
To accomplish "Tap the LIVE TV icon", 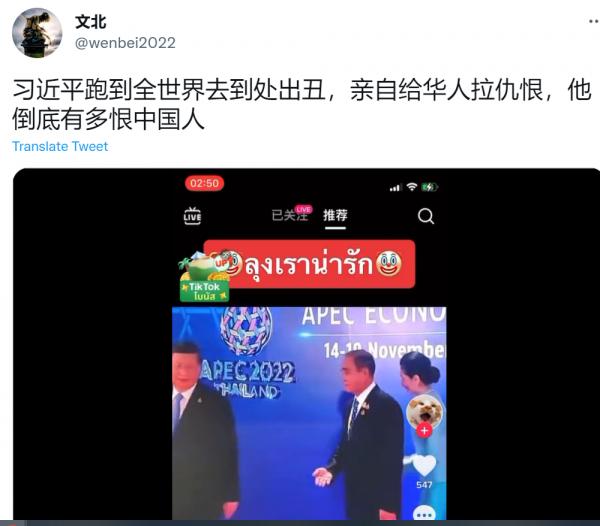I will pyautogui.click(x=192, y=216).
